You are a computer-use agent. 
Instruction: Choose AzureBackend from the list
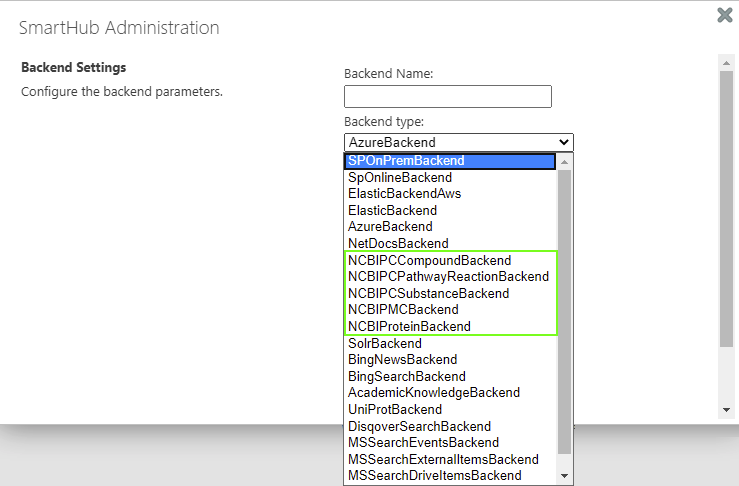click(x=390, y=227)
